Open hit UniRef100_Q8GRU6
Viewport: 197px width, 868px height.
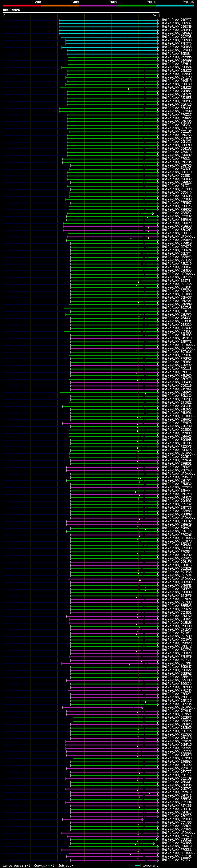(x=177, y=30)
